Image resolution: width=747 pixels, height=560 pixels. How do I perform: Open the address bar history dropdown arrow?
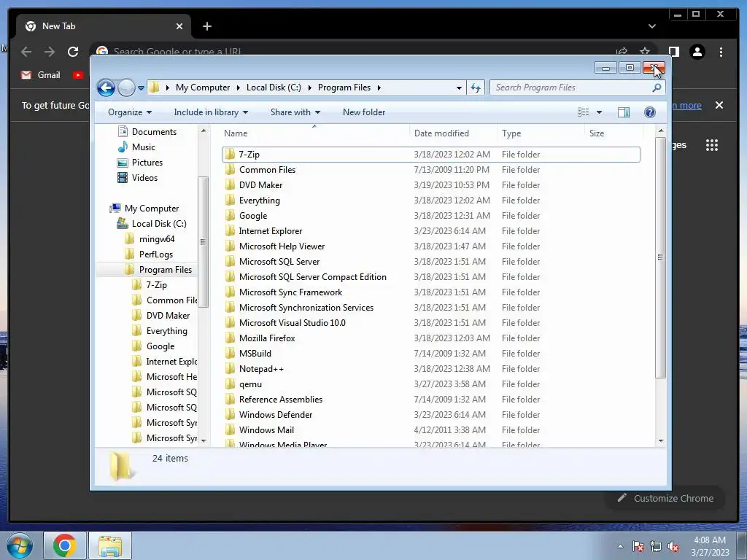pyautogui.click(x=459, y=88)
